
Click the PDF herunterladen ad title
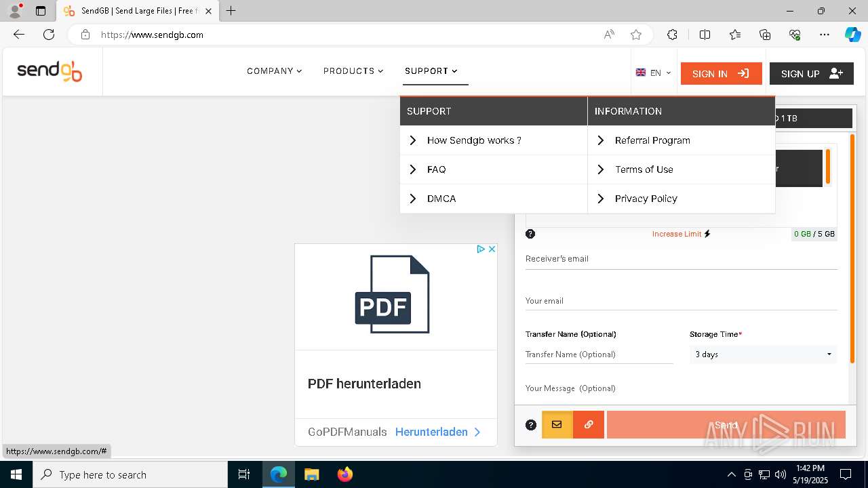click(x=364, y=384)
